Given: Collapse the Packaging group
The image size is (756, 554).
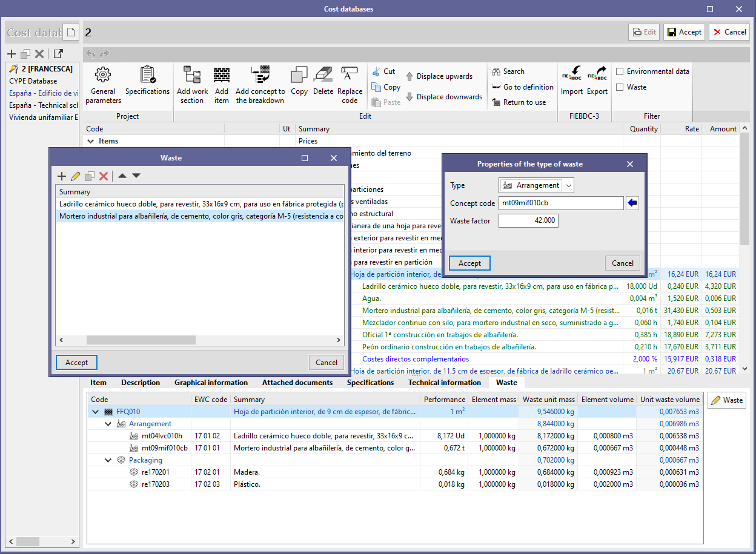Looking at the screenshot, I should pos(108,460).
